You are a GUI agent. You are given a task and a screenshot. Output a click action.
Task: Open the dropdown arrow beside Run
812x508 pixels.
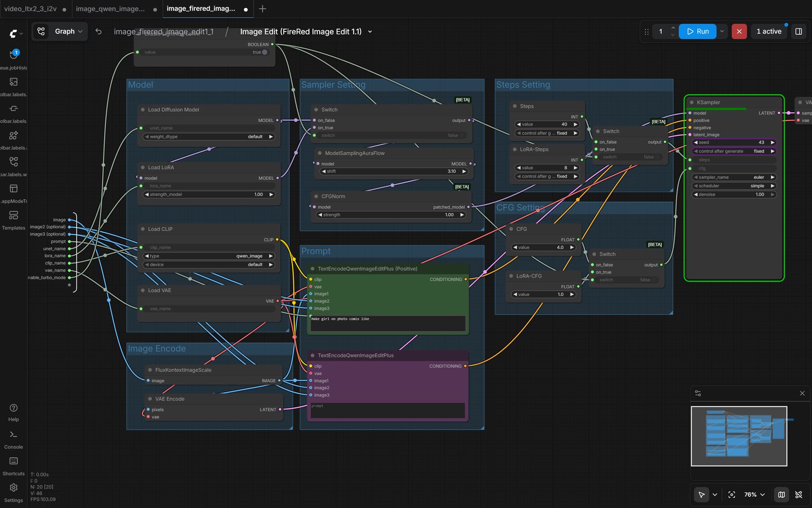(722, 31)
